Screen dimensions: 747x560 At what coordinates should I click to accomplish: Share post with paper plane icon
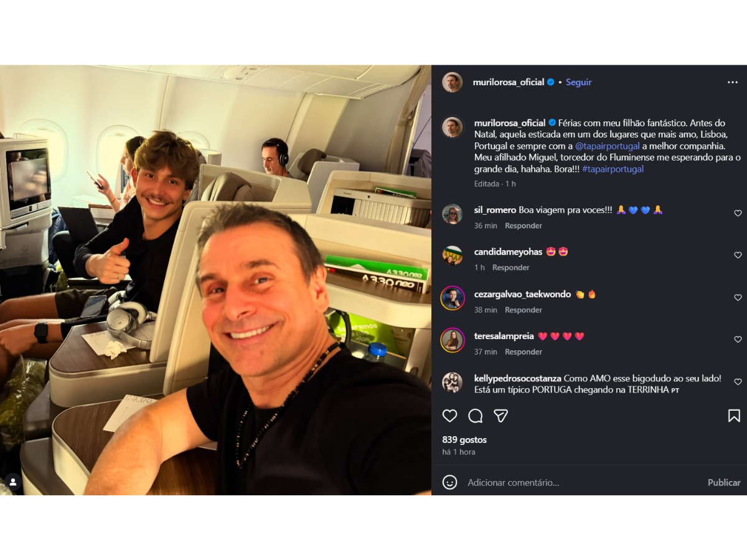[x=500, y=416]
